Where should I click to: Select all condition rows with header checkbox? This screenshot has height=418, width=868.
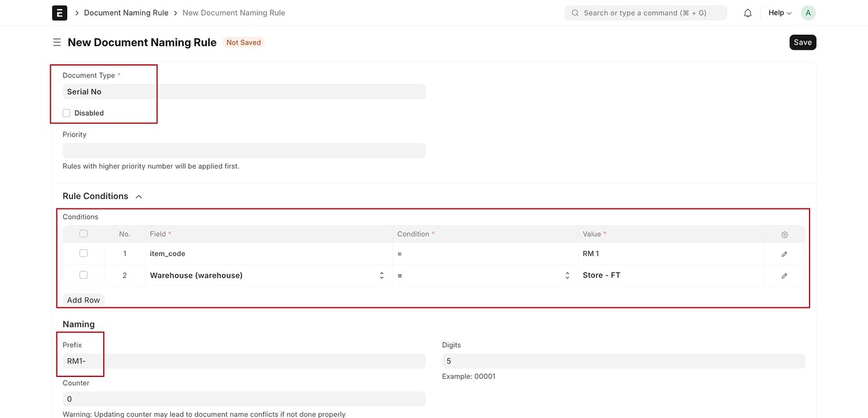pyautogui.click(x=83, y=232)
